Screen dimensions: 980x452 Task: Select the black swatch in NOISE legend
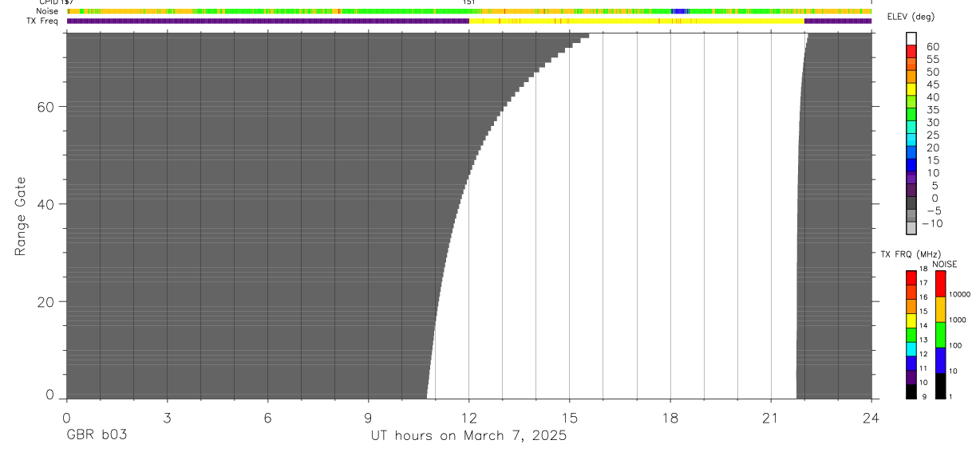coord(940,385)
